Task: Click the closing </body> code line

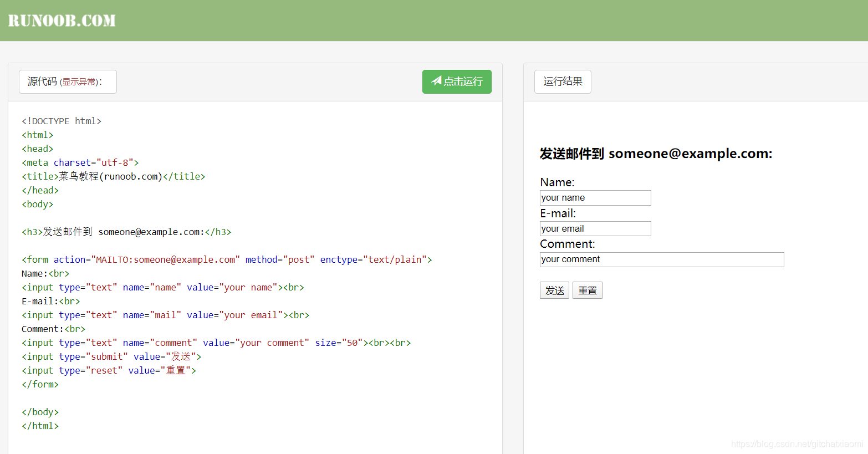Action: click(x=40, y=412)
